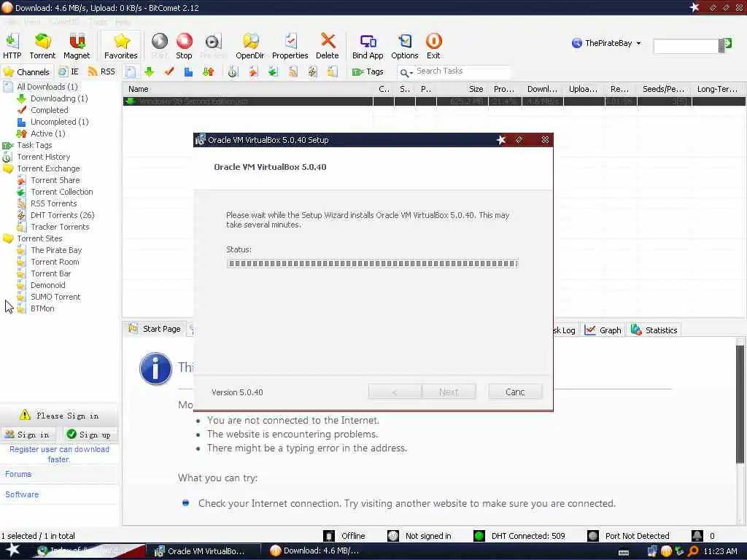Expand Torrent Exchange folder in sidebar
Viewport: 747px width, 560px height.
tap(48, 168)
